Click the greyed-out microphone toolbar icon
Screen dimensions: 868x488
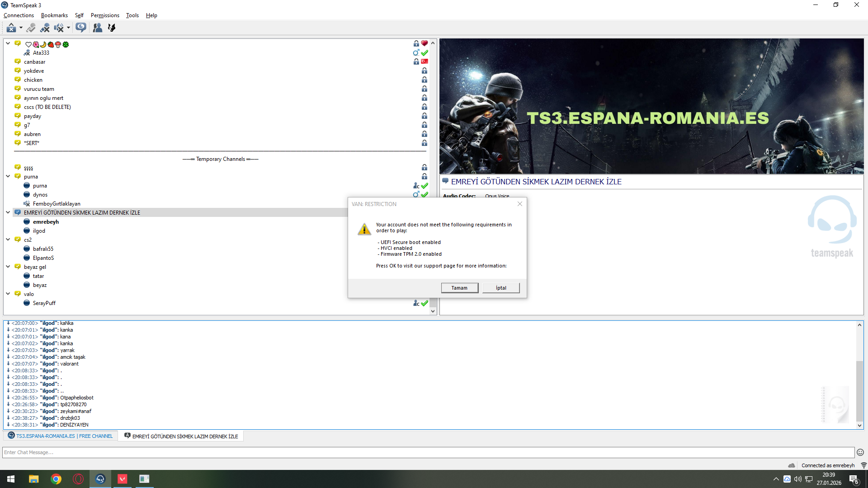[31, 28]
